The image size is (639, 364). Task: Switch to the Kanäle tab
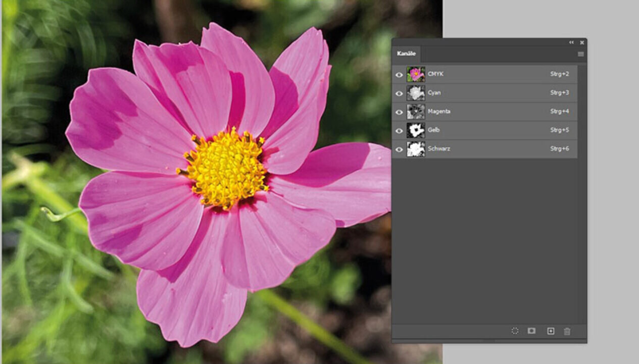click(406, 54)
